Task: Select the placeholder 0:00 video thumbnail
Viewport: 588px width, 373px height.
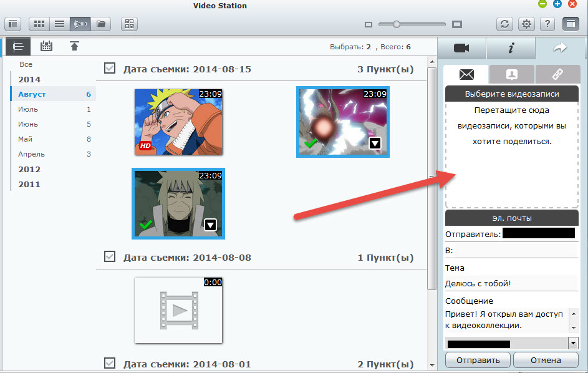Action: tap(178, 311)
